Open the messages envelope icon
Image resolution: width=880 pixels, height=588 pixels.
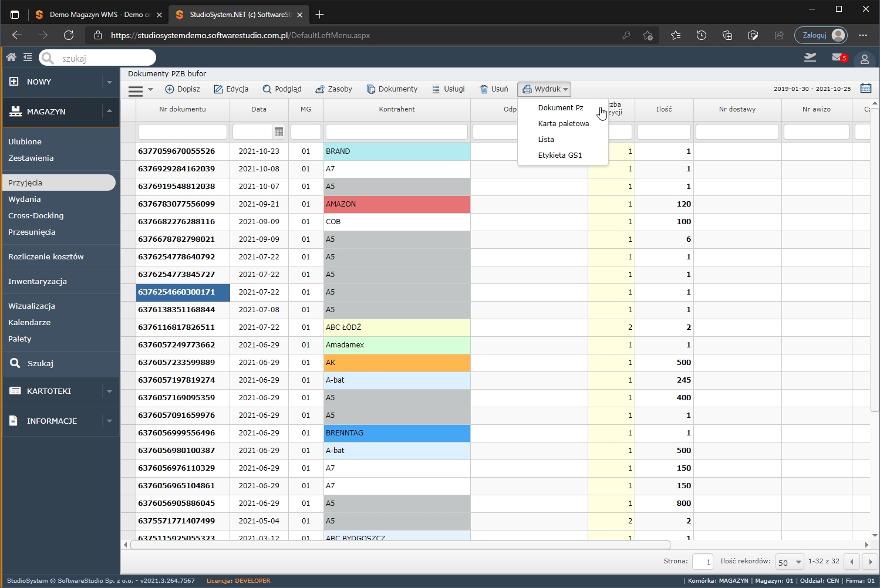tap(838, 58)
